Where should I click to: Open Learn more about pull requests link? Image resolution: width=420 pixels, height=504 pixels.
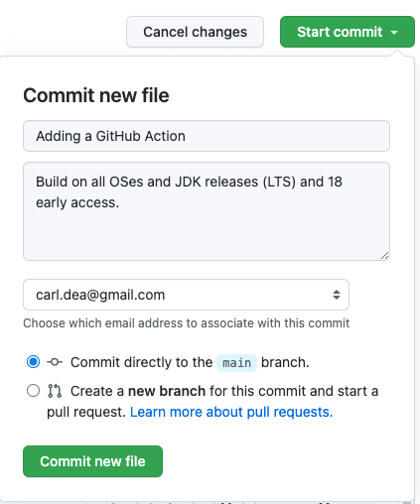[x=231, y=412]
